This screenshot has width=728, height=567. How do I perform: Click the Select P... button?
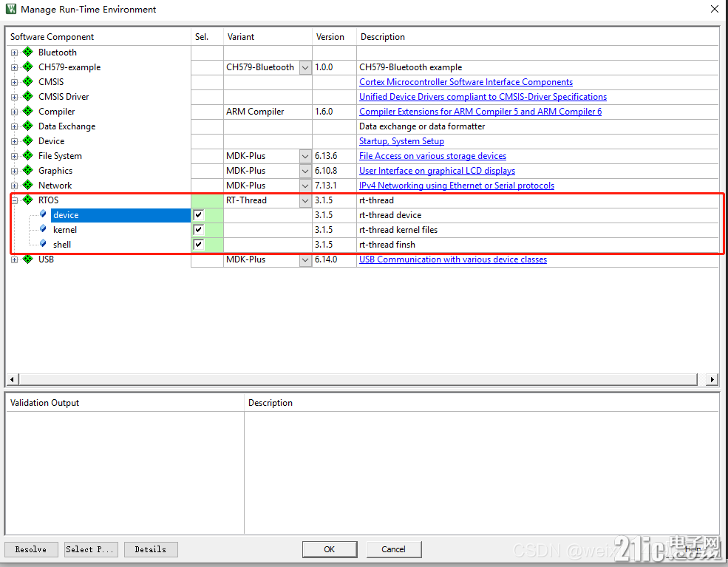91,549
